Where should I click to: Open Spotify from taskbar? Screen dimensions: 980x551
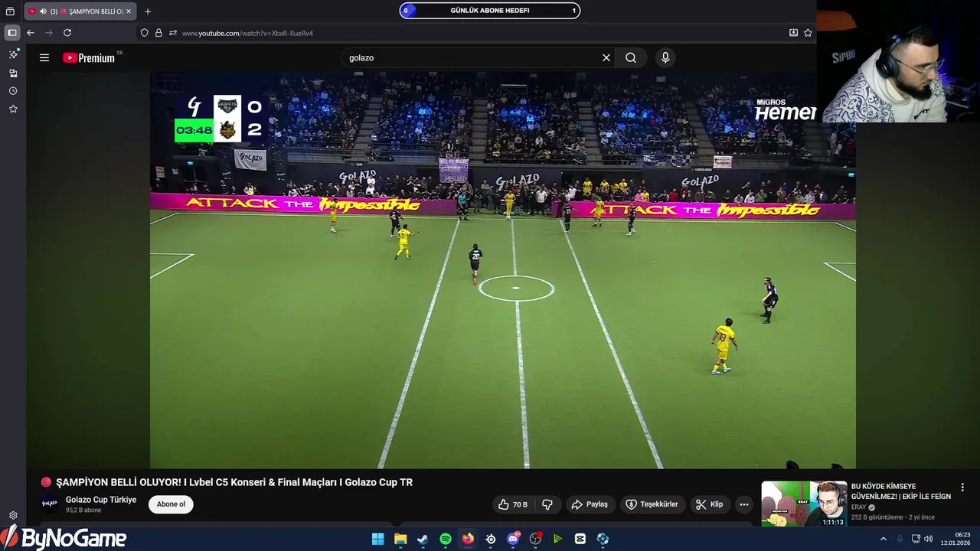[x=446, y=539]
